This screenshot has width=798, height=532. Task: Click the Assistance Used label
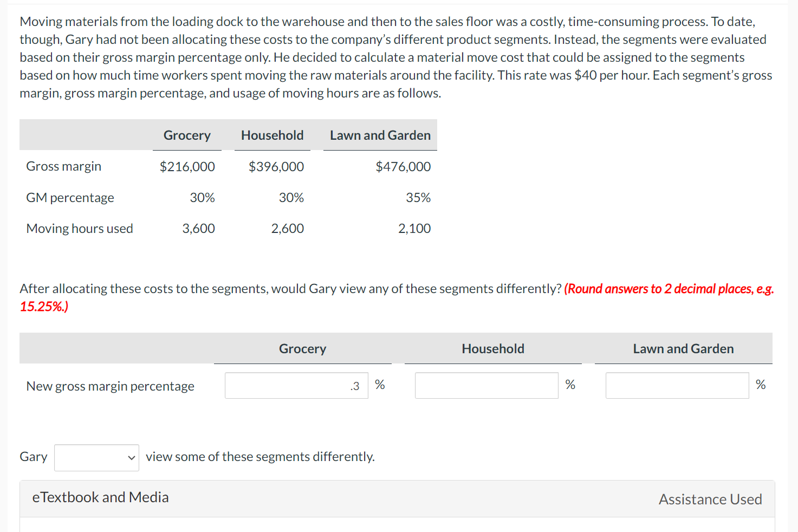710,499
